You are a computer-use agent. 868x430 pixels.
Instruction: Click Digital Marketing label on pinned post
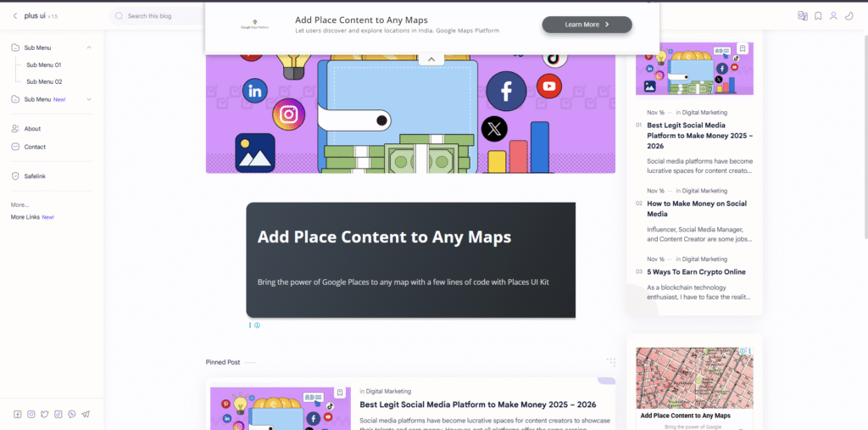388,391
